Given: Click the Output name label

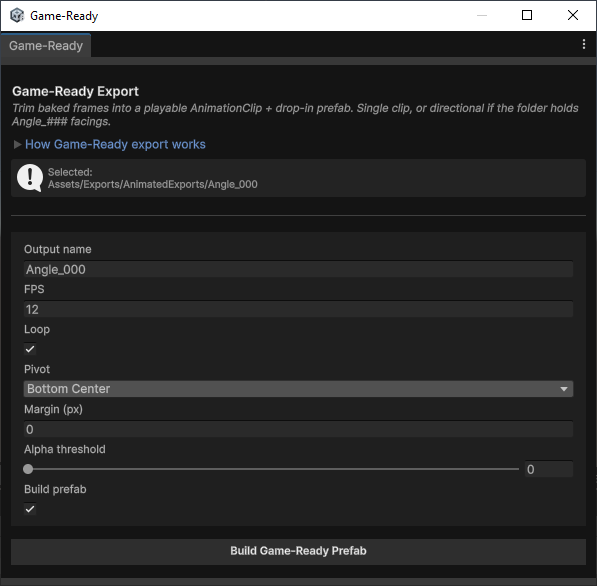Looking at the screenshot, I should pos(57,249).
